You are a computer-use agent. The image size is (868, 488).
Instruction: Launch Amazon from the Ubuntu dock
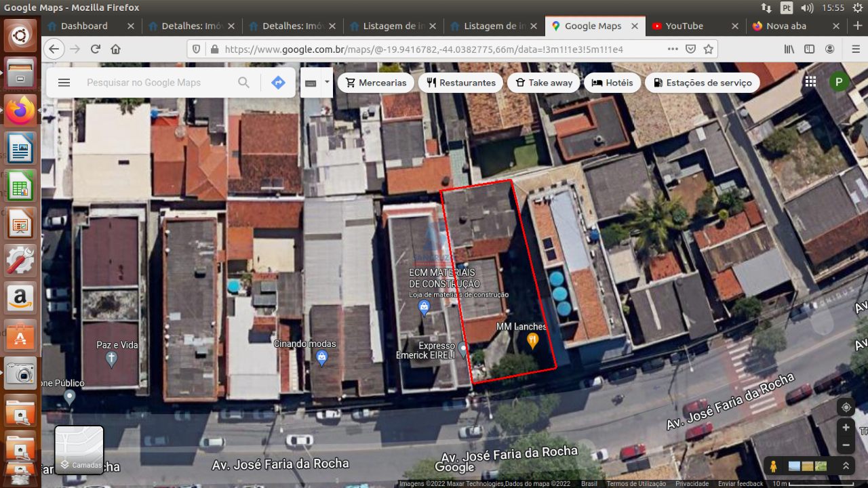coord(20,298)
